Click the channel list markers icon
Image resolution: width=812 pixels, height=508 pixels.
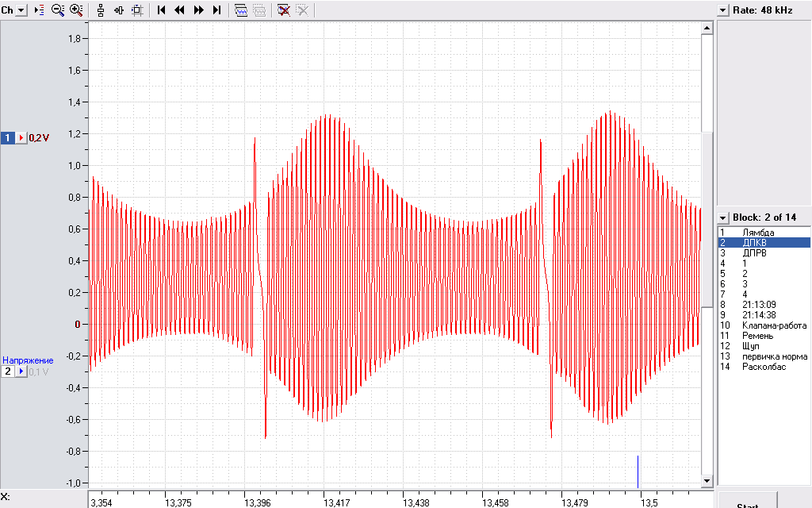click(x=40, y=10)
